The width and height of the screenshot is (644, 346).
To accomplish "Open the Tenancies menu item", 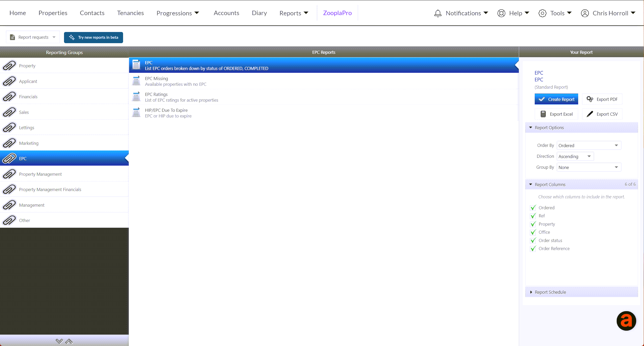I will (130, 13).
